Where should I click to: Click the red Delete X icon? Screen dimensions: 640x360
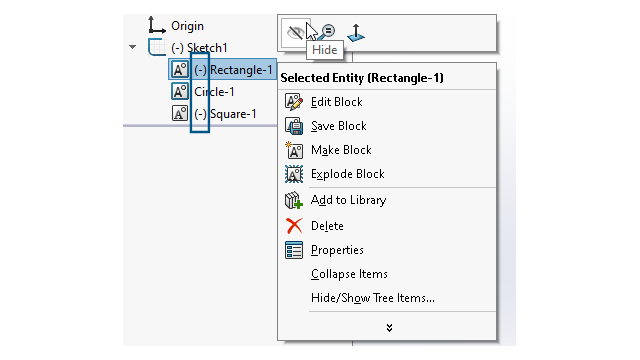294,226
